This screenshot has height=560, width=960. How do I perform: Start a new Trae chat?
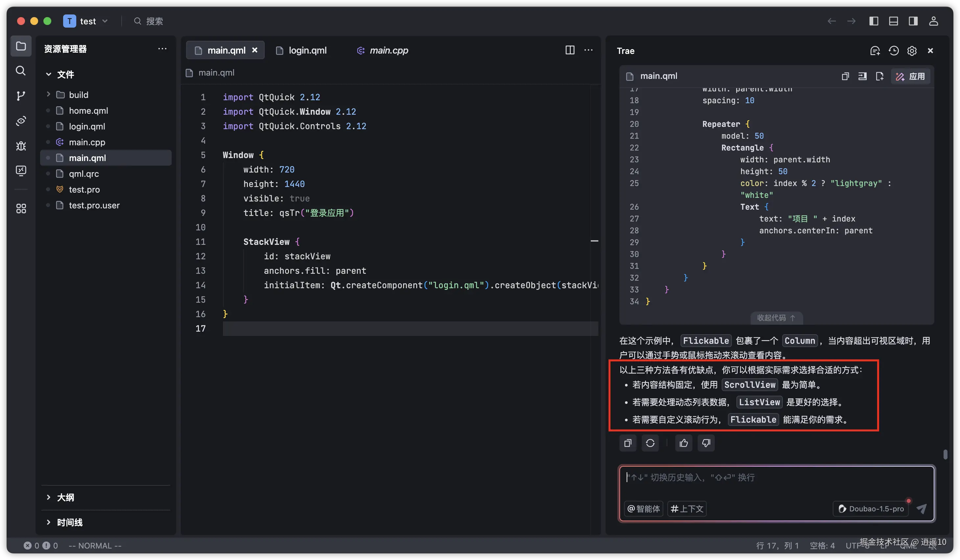click(875, 51)
